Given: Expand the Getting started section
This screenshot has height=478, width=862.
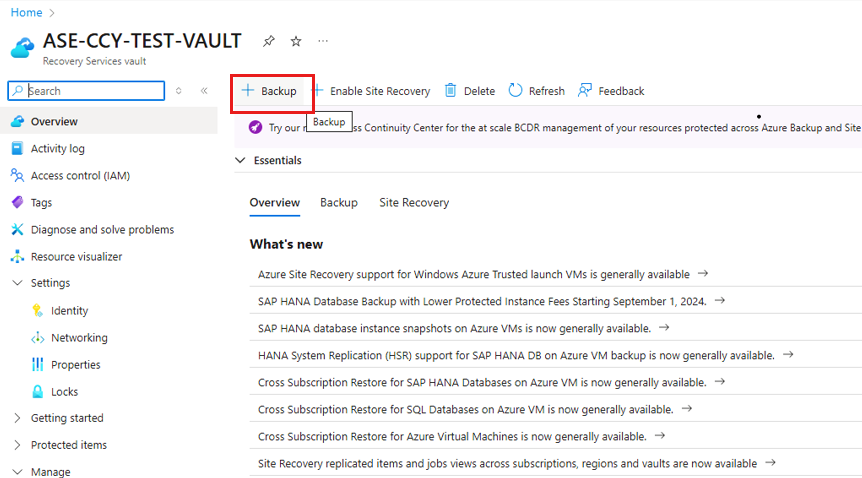Looking at the screenshot, I should [x=18, y=418].
